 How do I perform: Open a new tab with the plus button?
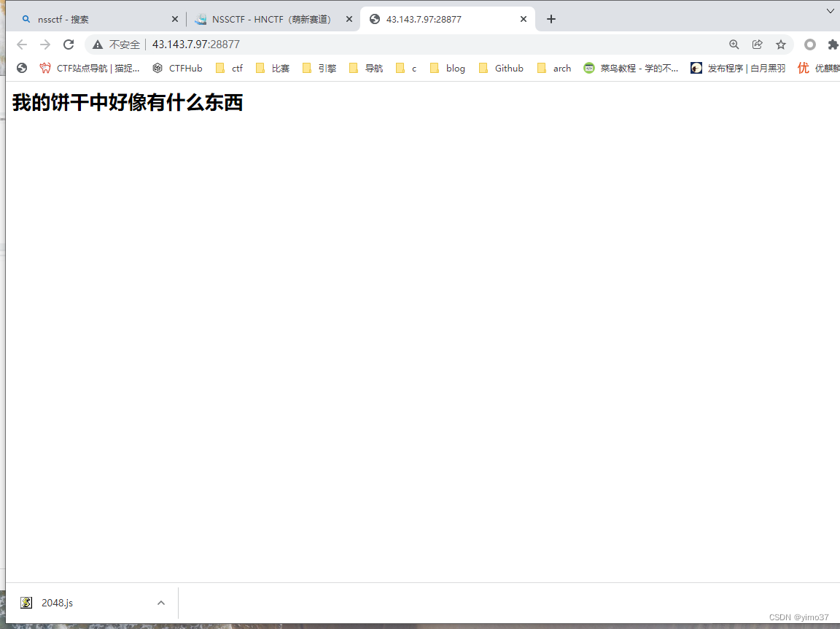pyautogui.click(x=551, y=19)
